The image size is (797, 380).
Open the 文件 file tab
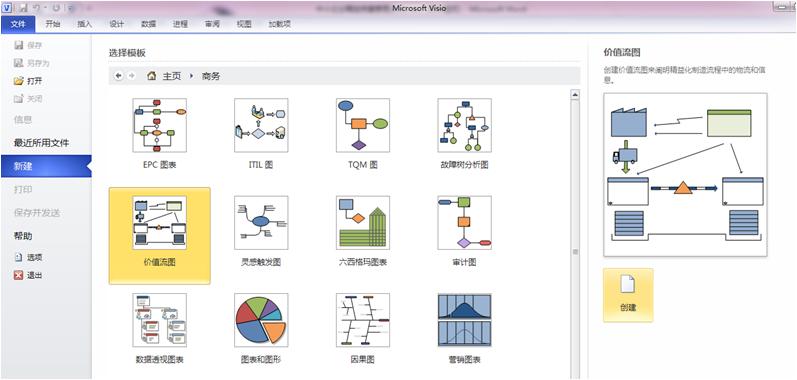[x=18, y=24]
